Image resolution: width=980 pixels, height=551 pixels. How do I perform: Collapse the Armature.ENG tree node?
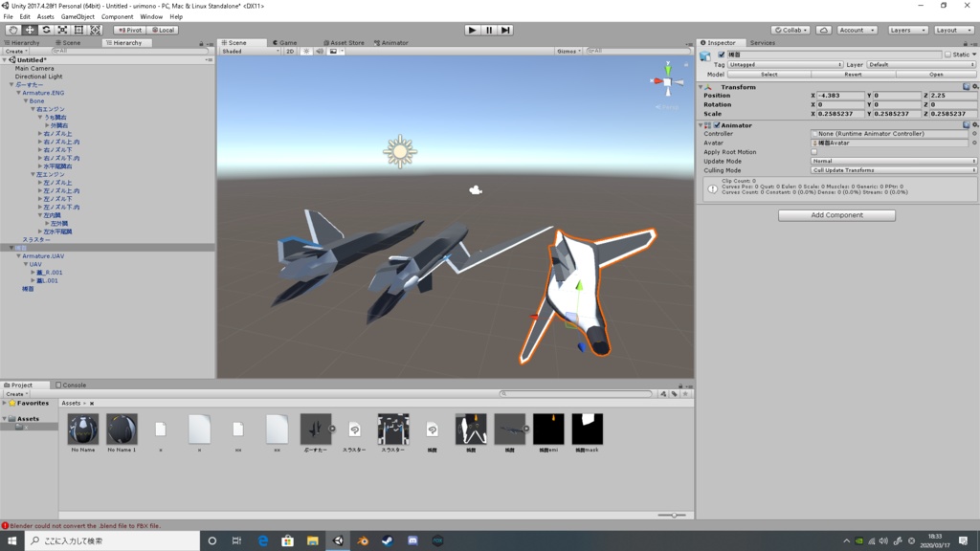point(19,93)
